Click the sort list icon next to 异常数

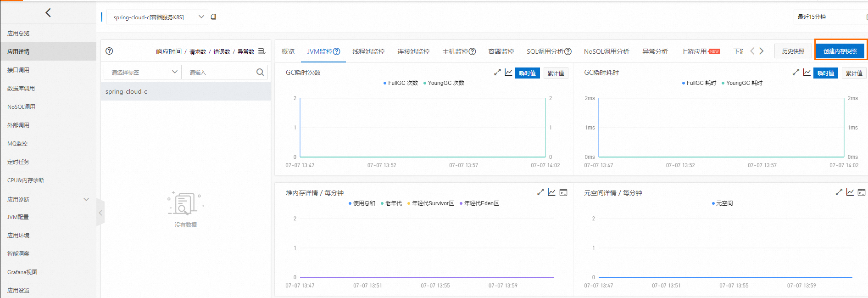point(262,51)
